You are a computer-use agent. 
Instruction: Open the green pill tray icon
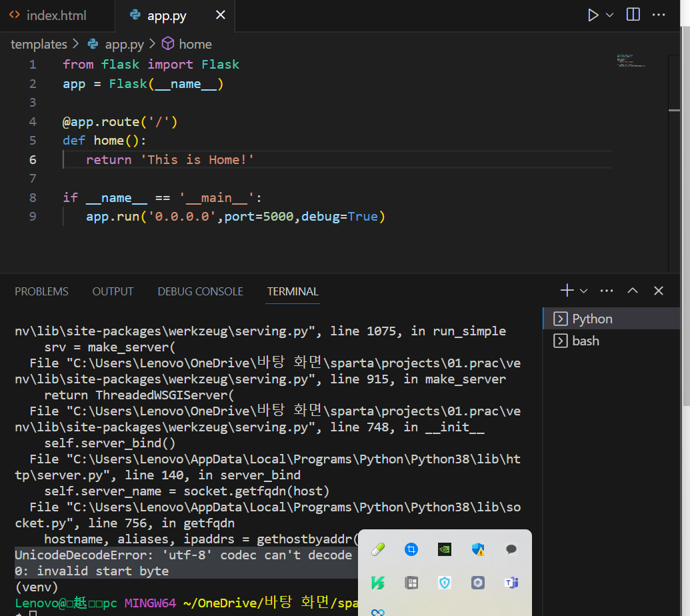[x=378, y=549]
